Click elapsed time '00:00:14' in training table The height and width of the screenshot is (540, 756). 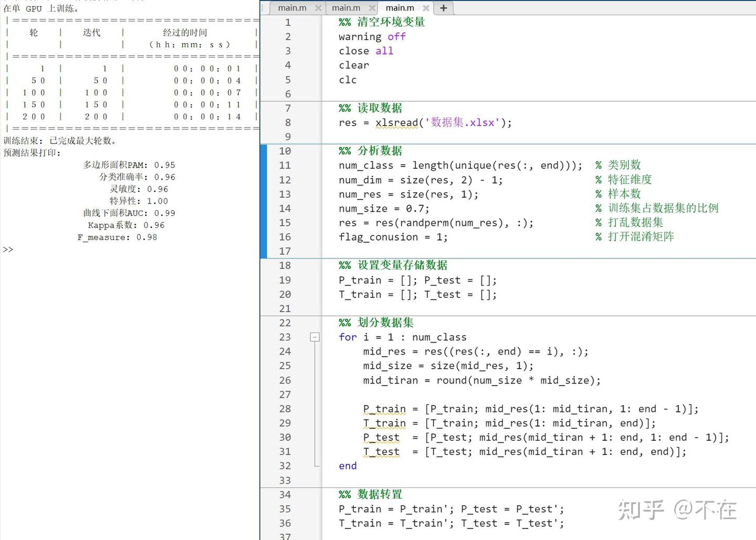pyautogui.click(x=207, y=117)
